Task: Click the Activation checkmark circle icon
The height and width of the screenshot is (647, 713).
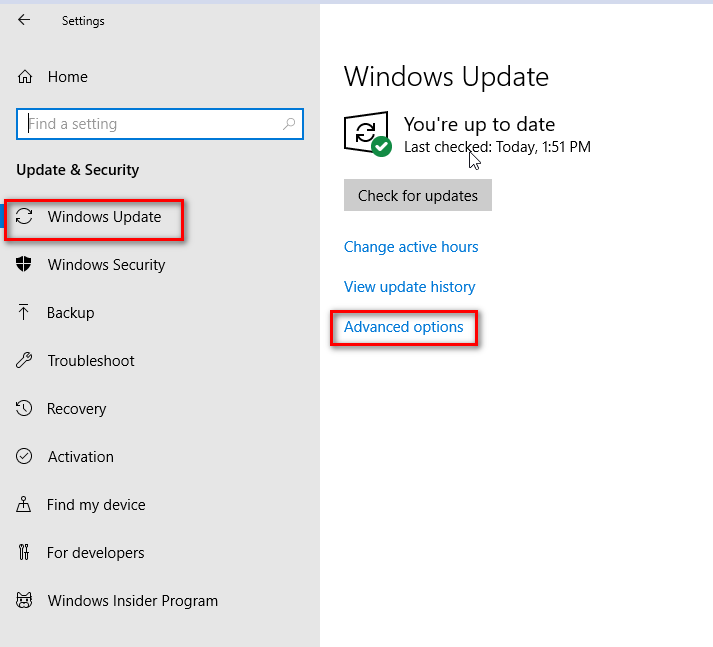Action: pos(24,456)
